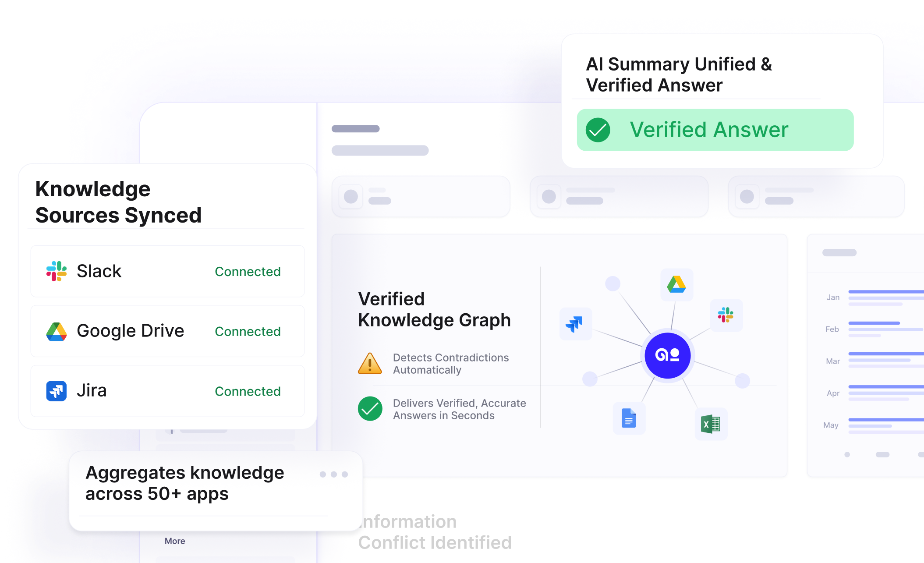Viewport: 924px width, 563px height.
Task: Open the three-dot menu on Aggregates knowledge card
Action: [x=334, y=474]
